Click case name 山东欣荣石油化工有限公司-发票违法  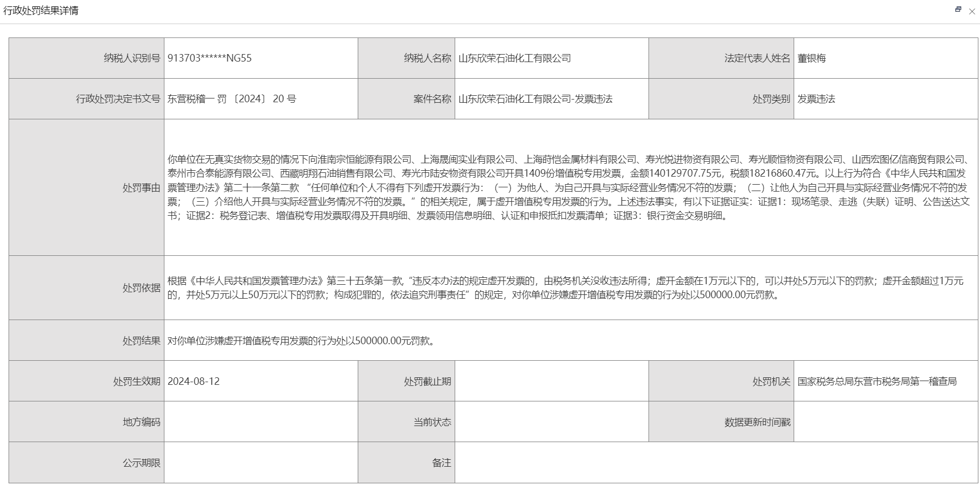coord(536,99)
